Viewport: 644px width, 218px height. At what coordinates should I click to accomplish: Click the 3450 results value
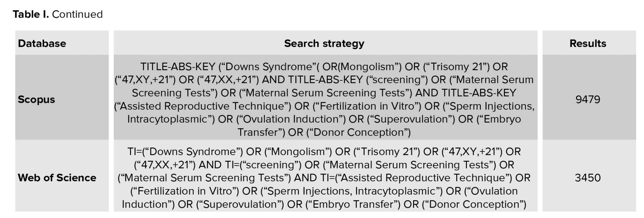point(588,178)
